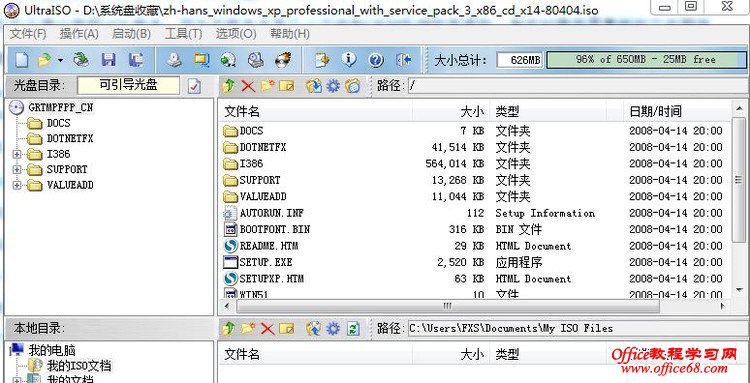Open the 启动(B) menu

[x=131, y=34]
